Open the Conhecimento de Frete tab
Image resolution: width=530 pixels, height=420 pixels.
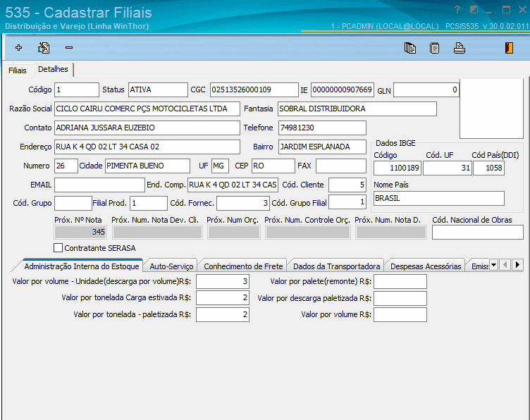point(243,266)
